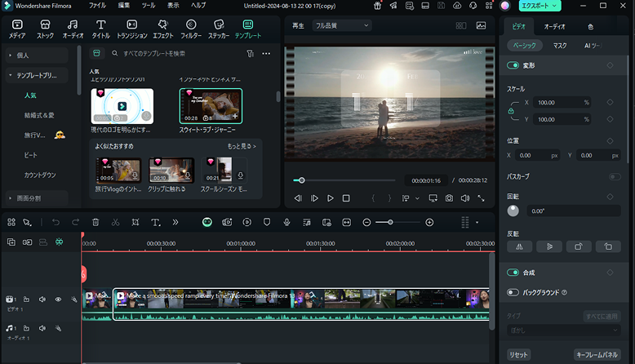
Task: Click the rotate clockwise button under 反転
Action: tap(579, 246)
